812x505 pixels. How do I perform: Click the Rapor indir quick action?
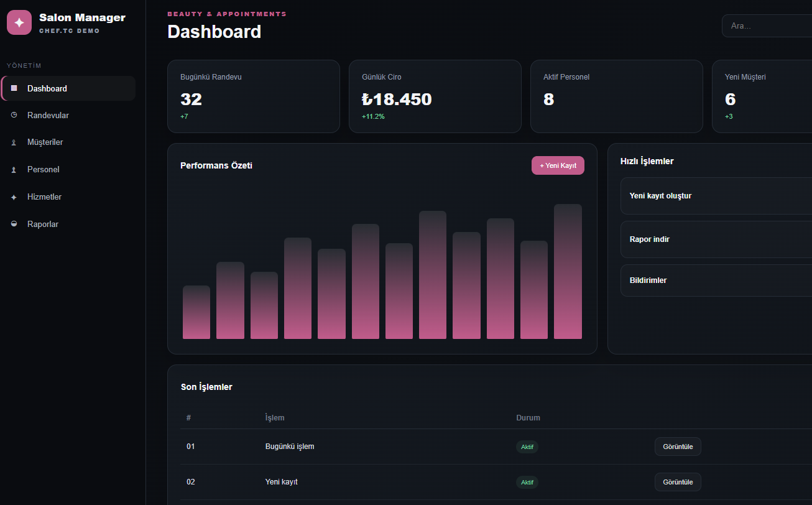click(716, 239)
